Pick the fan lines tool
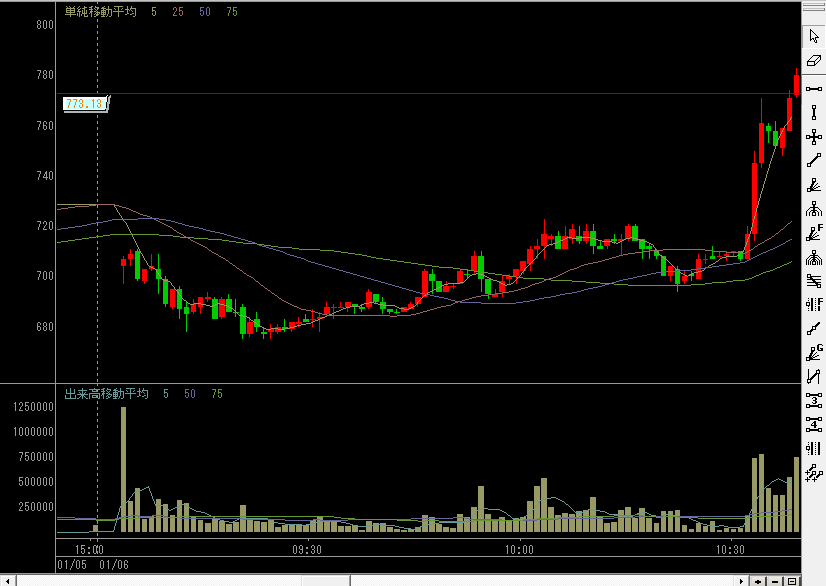Viewport: 826px width, 586px height. 814,185
